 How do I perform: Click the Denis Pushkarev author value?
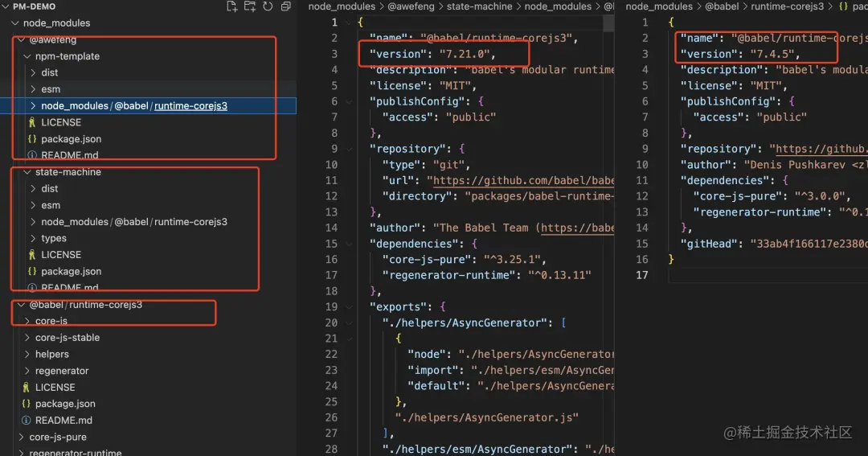click(x=805, y=165)
